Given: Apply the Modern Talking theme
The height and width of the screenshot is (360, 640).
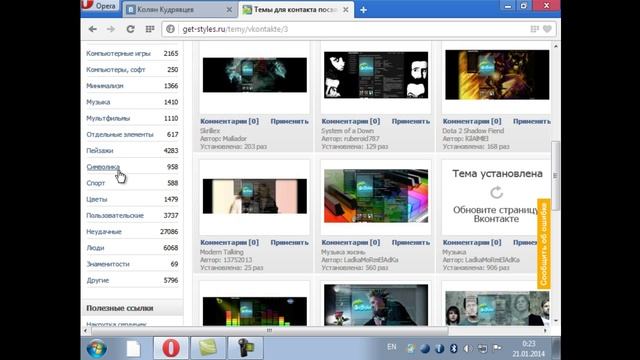Looking at the screenshot, I should 289,242.
